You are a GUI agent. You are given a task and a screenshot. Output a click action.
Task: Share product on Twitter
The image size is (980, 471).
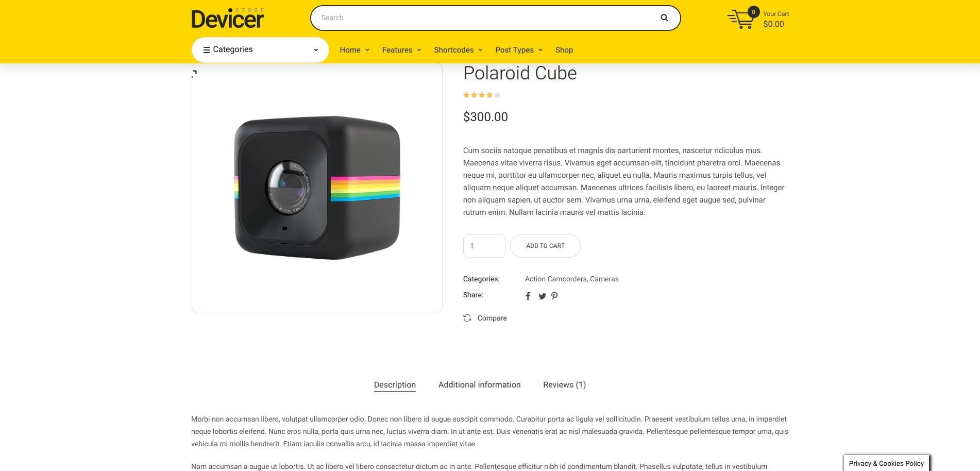point(542,296)
